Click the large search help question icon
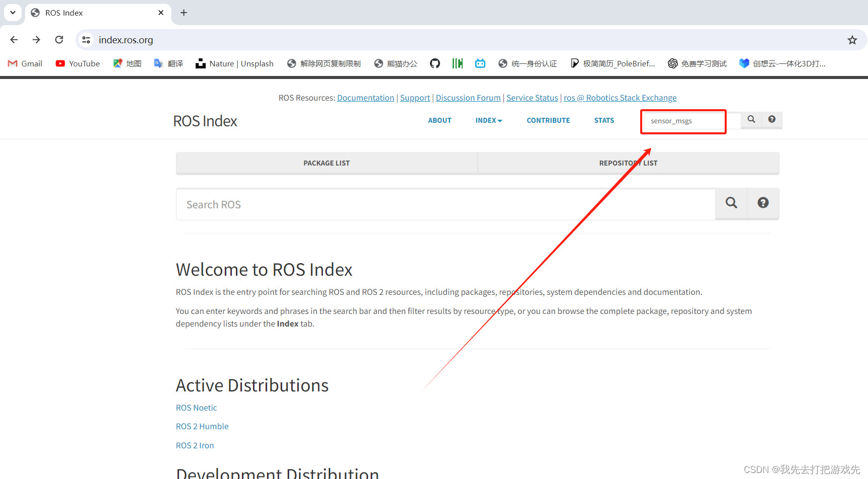Image resolution: width=868 pixels, height=479 pixels. 763,203
